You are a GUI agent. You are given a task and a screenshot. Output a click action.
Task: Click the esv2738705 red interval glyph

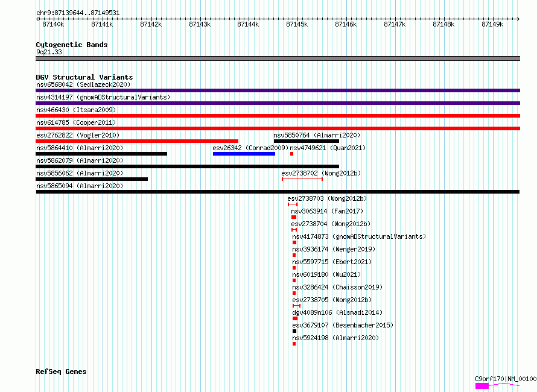coord(297,306)
